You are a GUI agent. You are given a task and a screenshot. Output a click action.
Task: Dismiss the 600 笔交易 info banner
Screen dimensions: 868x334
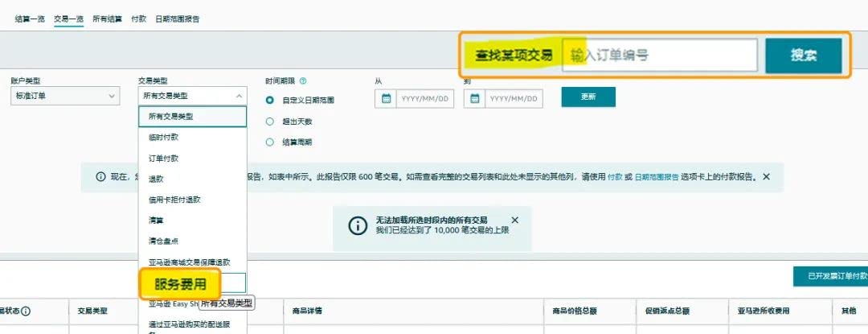pyautogui.click(x=766, y=176)
